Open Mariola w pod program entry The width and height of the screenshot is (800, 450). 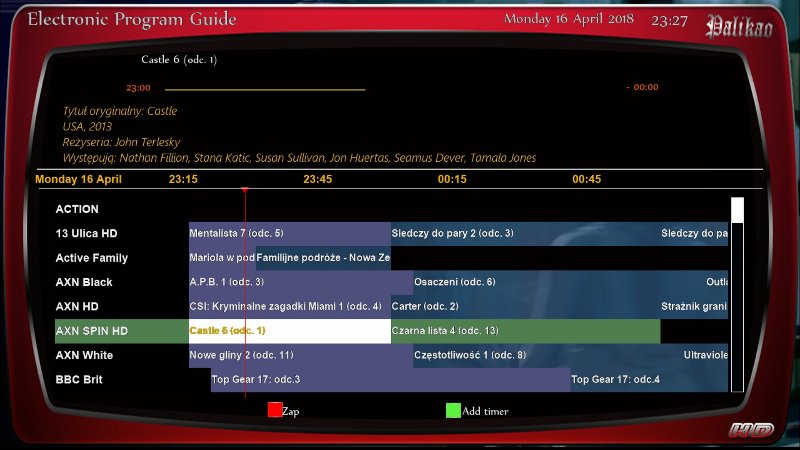(222, 258)
